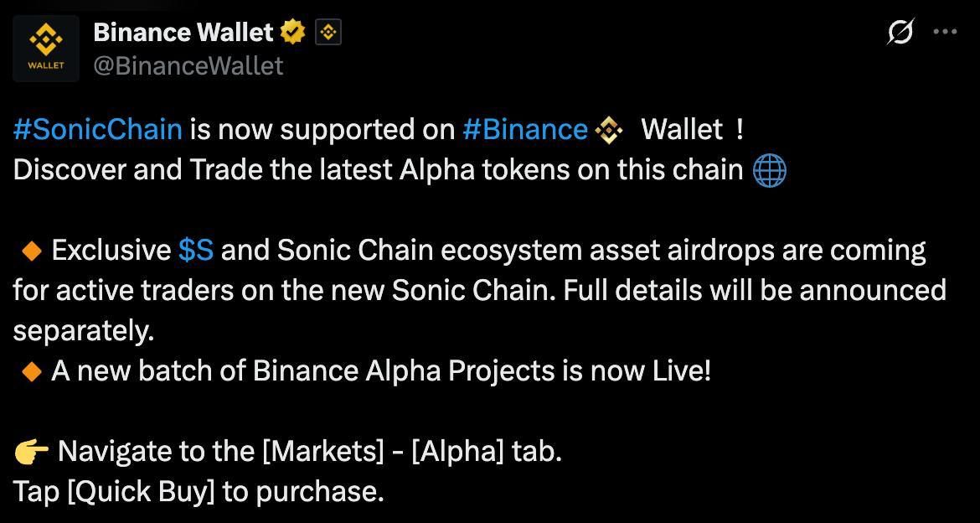980x523 pixels.
Task: Open the @BinanceWallet handle link
Action: point(188,65)
